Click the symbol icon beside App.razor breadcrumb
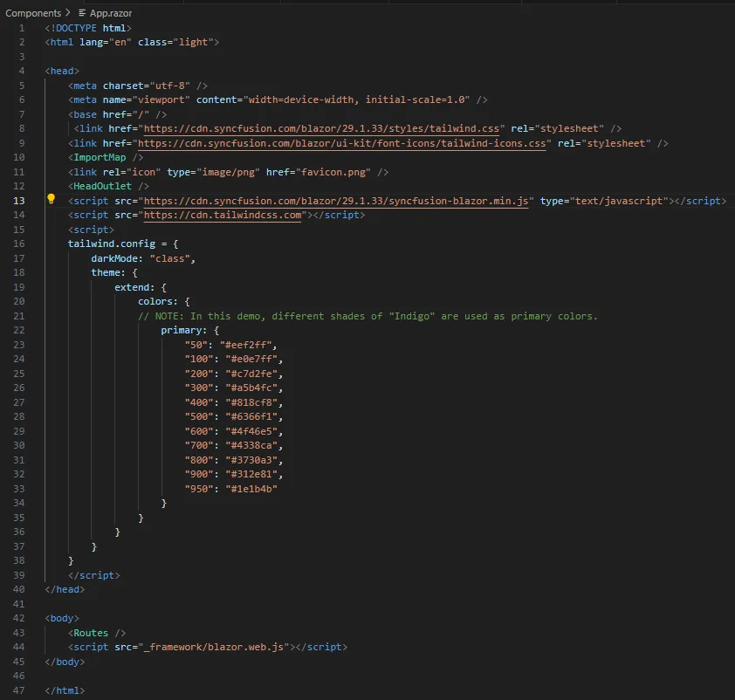Image resolution: width=735 pixels, height=700 pixels. click(80, 13)
